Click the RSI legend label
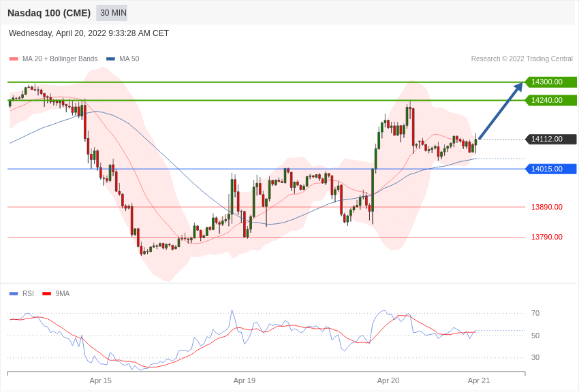 [x=28, y=293]
